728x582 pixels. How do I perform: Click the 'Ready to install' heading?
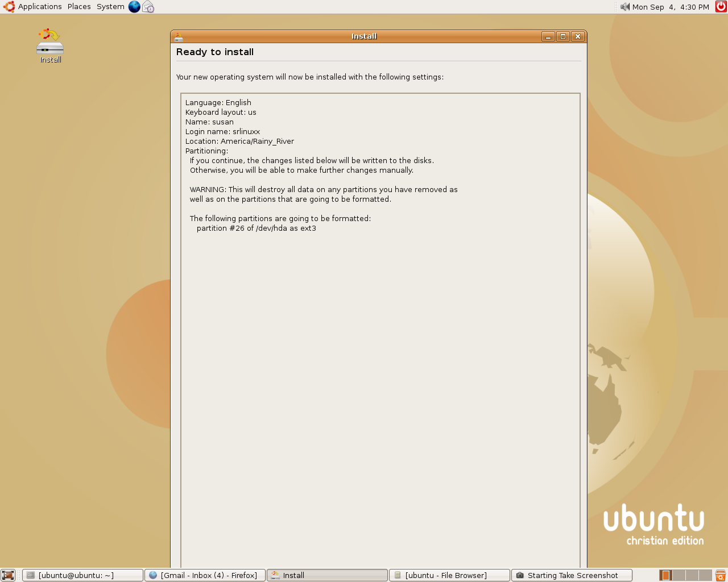pos(215,52)
